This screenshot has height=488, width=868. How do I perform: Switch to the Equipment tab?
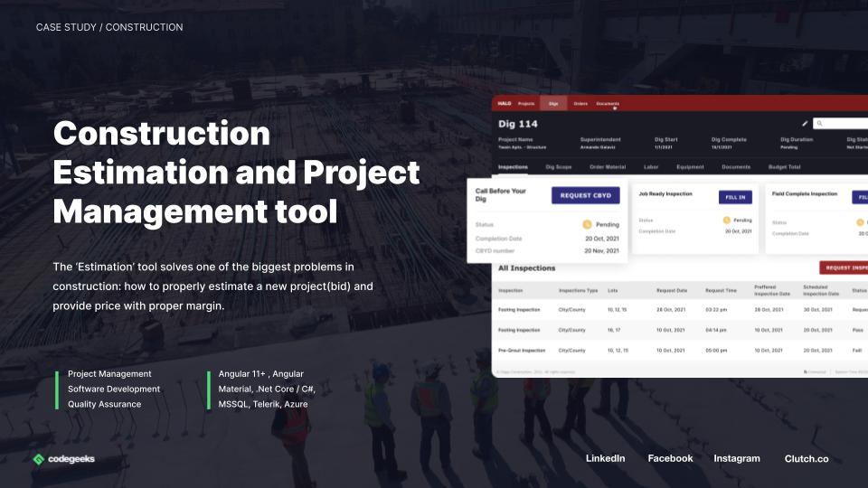point(690,166)
